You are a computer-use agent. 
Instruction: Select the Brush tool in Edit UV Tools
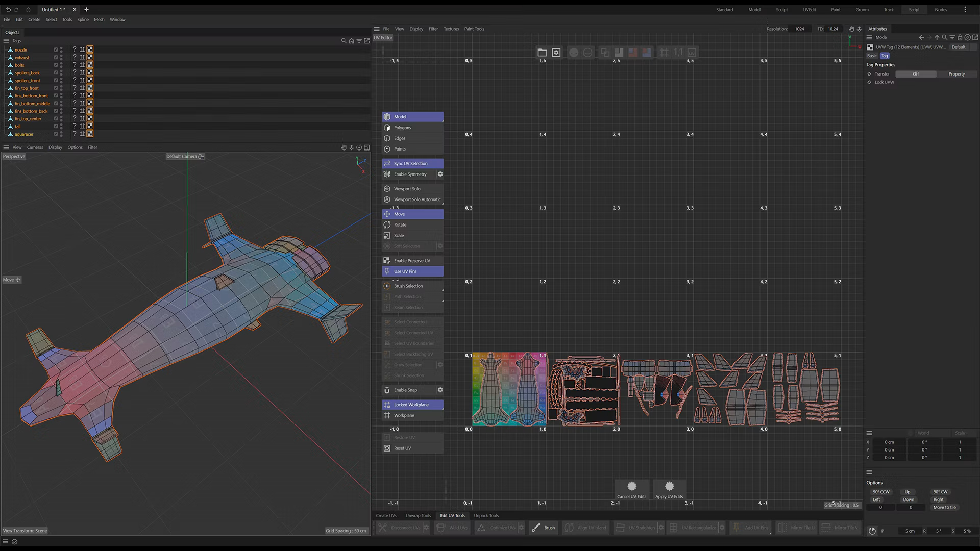(x=544, y=528)
